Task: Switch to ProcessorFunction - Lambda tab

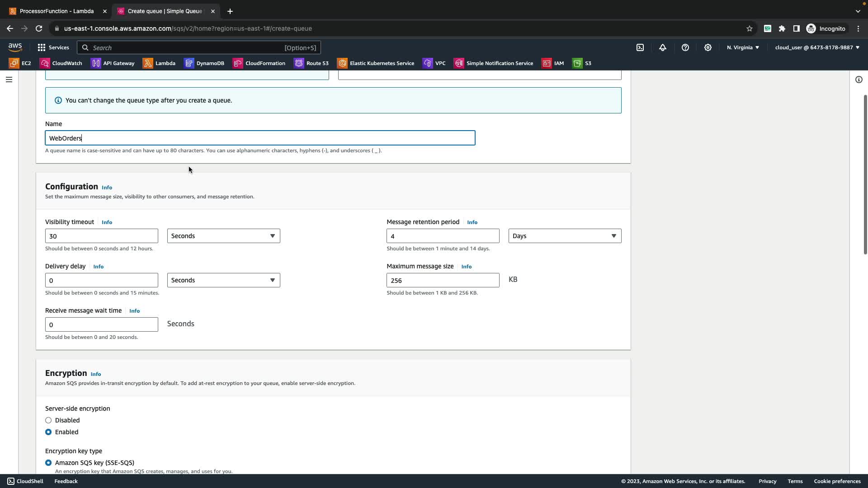Action: click(57, 11)
